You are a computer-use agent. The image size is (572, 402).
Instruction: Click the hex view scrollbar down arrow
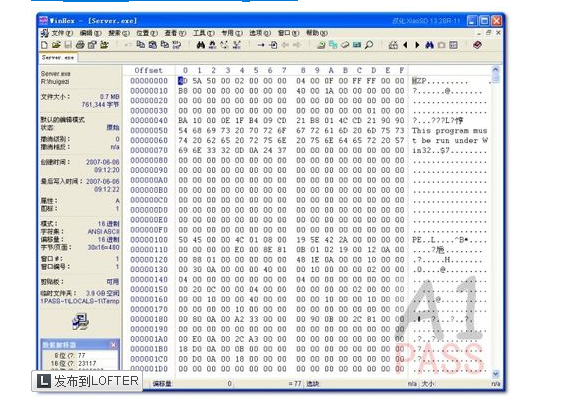coord(495,374)
